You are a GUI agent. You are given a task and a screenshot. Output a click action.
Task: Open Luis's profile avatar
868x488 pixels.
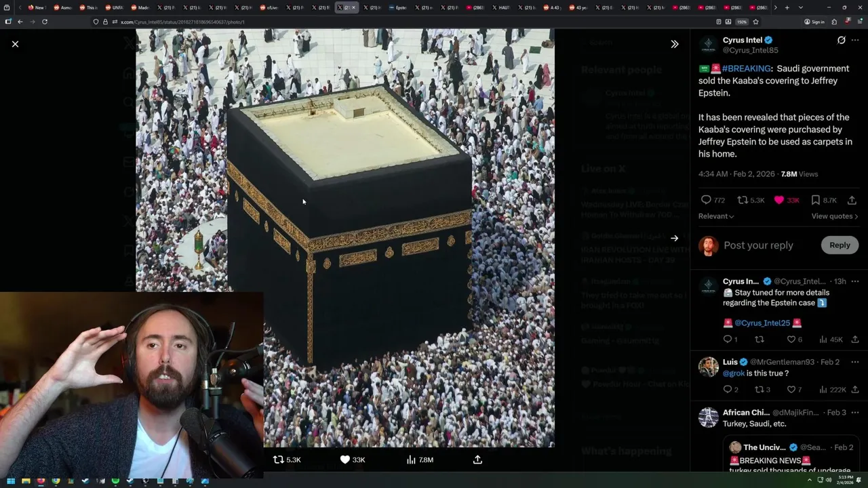pos(709,367)
